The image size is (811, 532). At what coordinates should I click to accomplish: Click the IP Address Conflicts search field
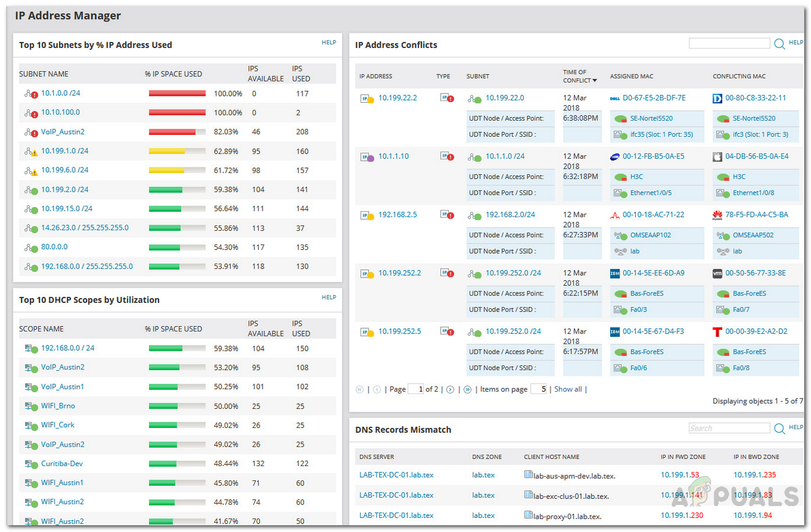(x=729, y=44)
